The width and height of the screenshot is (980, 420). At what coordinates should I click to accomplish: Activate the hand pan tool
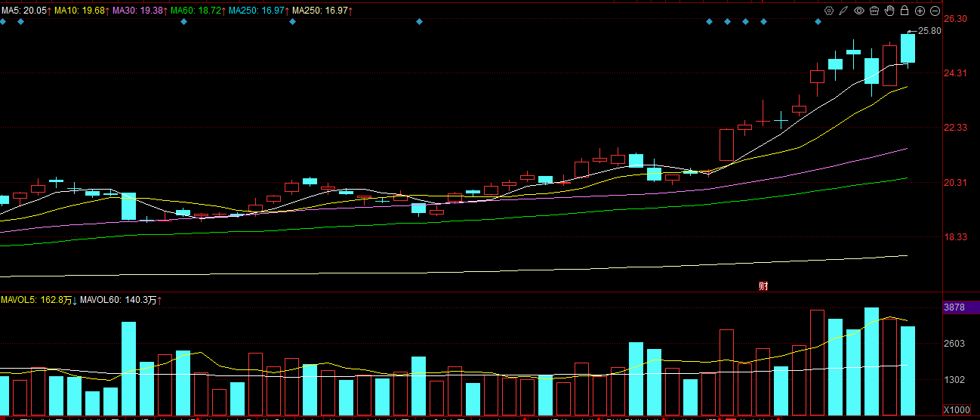pos(889,11)
